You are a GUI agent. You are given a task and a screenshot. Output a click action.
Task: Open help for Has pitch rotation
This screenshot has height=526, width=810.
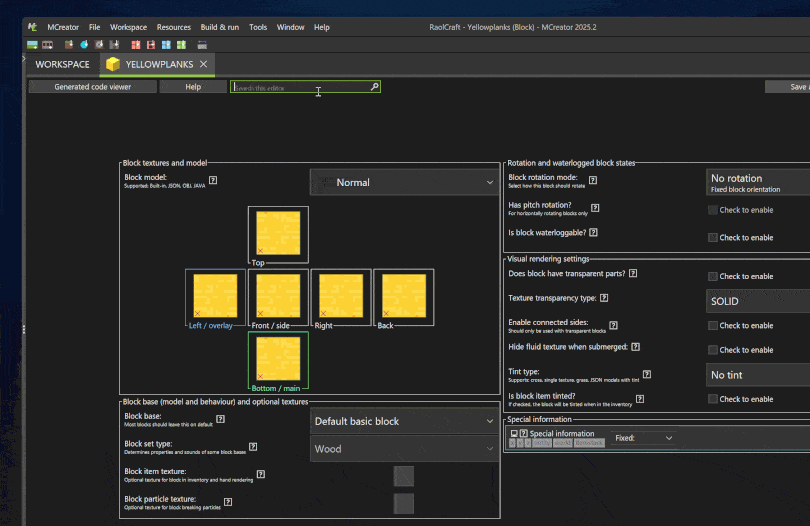595,208
